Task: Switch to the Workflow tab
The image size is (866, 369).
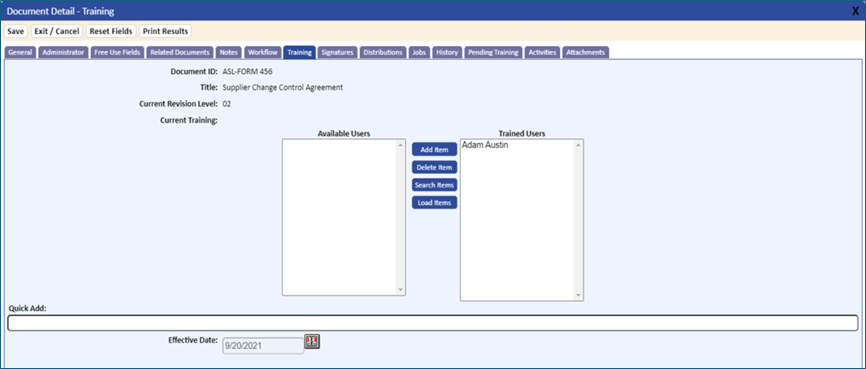Action: (x=262, y=52)
